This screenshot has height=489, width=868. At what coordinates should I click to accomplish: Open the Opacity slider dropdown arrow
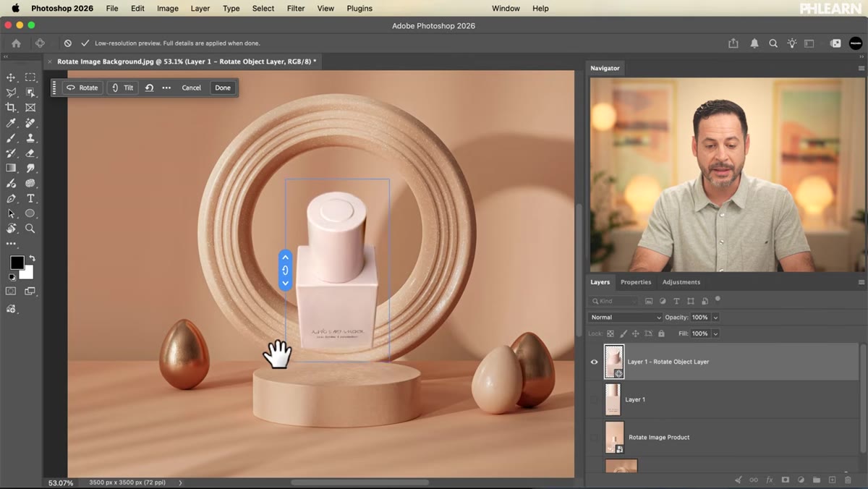(x=715, y=318)
